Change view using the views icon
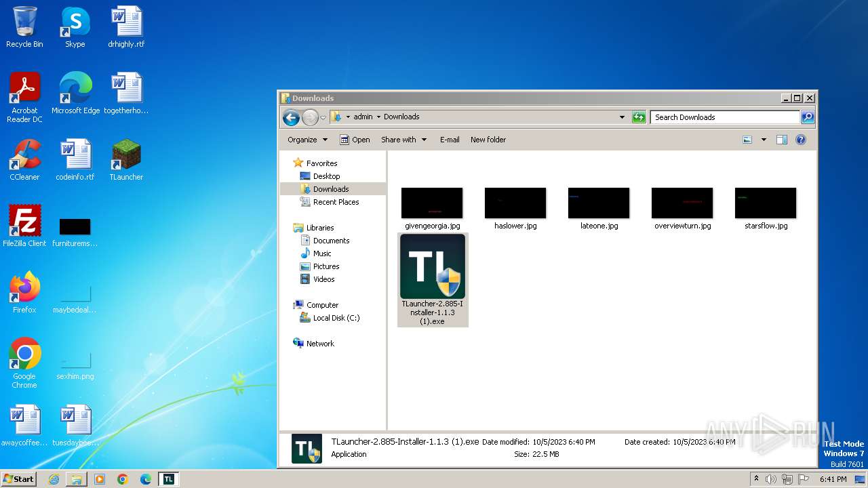 747,140
